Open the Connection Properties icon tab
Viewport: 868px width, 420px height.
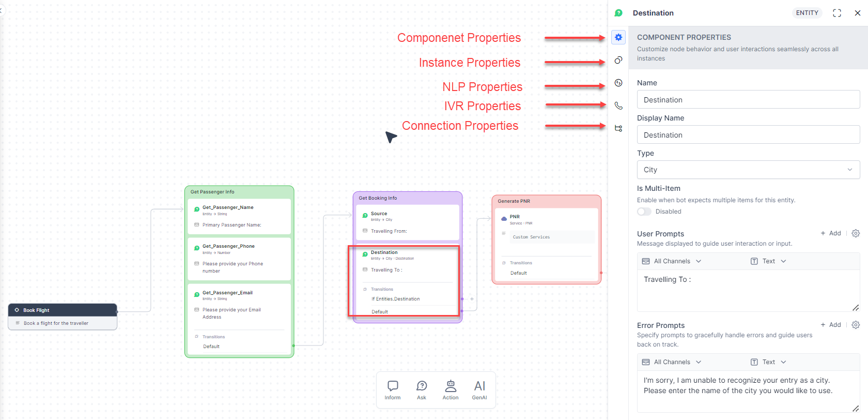[618, 128]
